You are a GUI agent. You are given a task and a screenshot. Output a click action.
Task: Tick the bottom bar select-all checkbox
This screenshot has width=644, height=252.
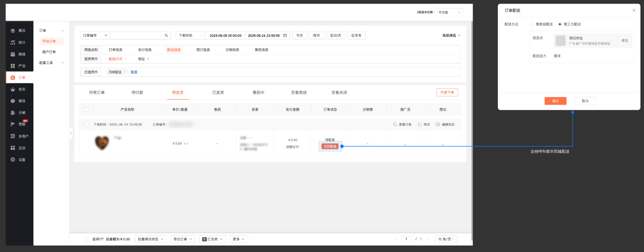86,239
